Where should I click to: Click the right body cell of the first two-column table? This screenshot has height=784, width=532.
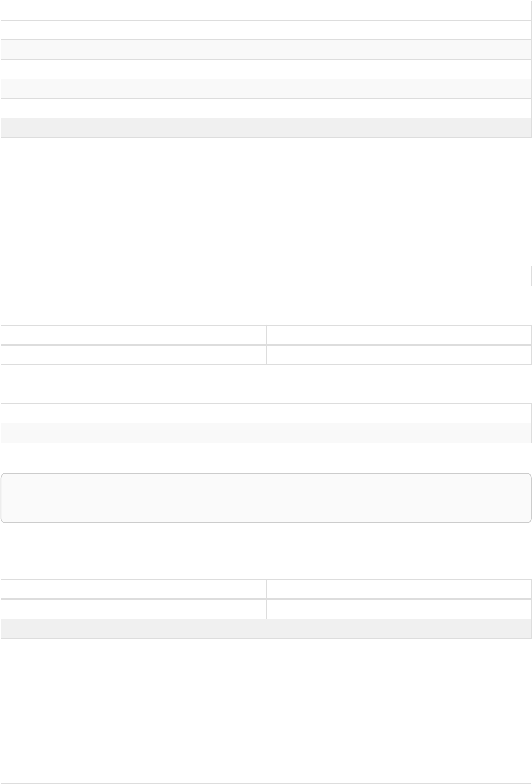pos(399,355)
